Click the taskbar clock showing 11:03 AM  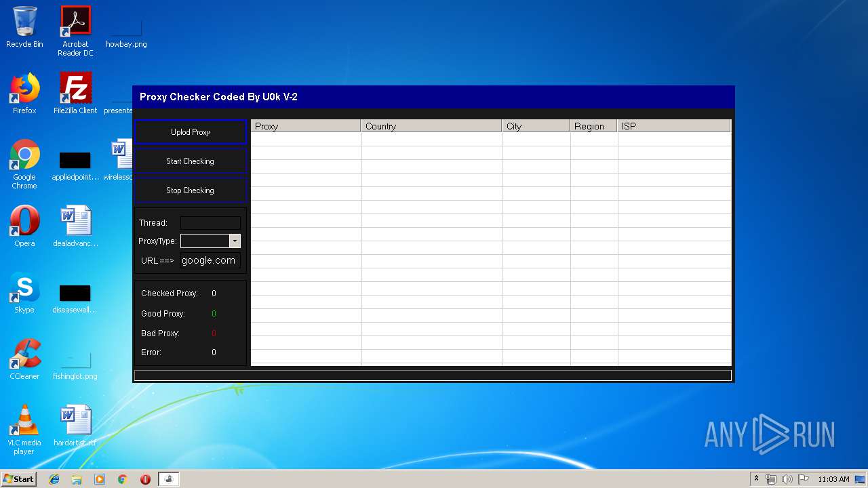[x=833, y=479]
